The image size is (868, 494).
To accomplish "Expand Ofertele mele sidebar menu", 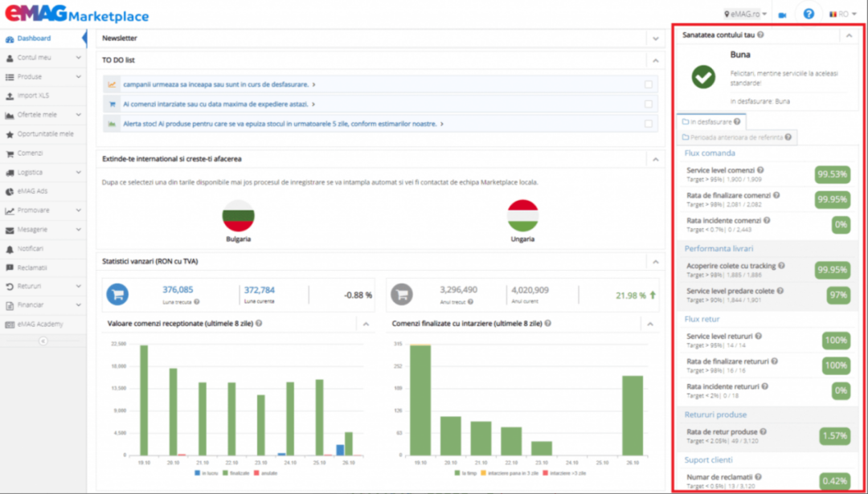I will pyautogui.click(x=42, y=115).
